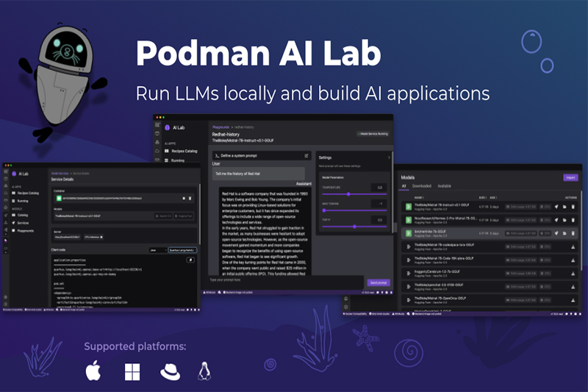This screenshot has width=588, height=392.
Task: Delete the container in Service Details window
Action: 190,198
